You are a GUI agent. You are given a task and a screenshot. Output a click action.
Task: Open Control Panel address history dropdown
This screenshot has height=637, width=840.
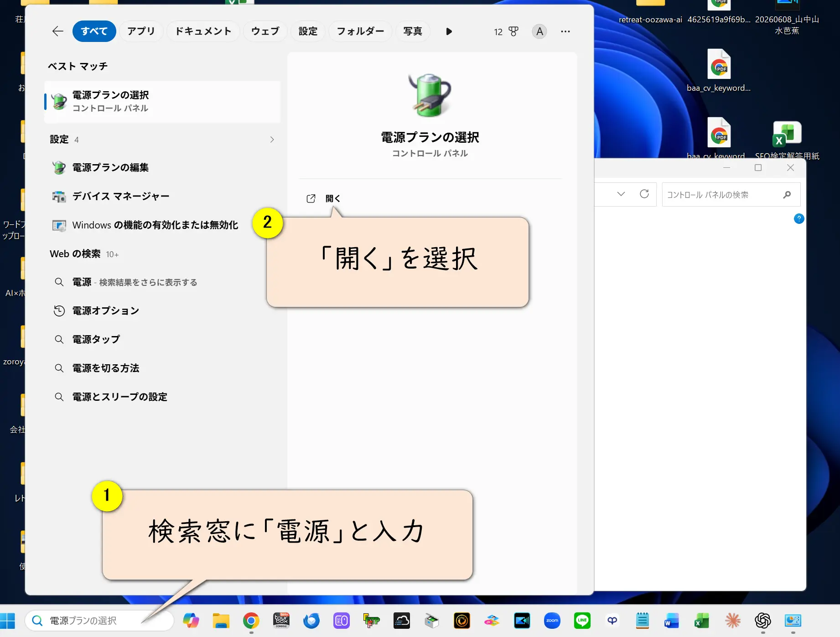[x=621, y=194]
